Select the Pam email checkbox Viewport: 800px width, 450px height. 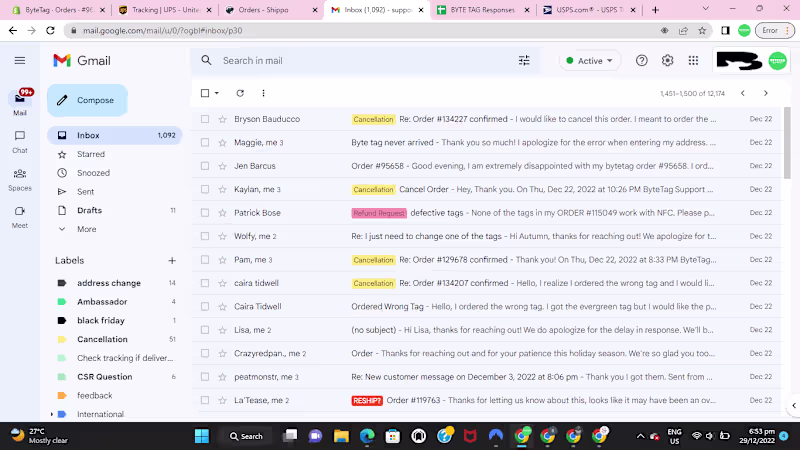[205, 260]
